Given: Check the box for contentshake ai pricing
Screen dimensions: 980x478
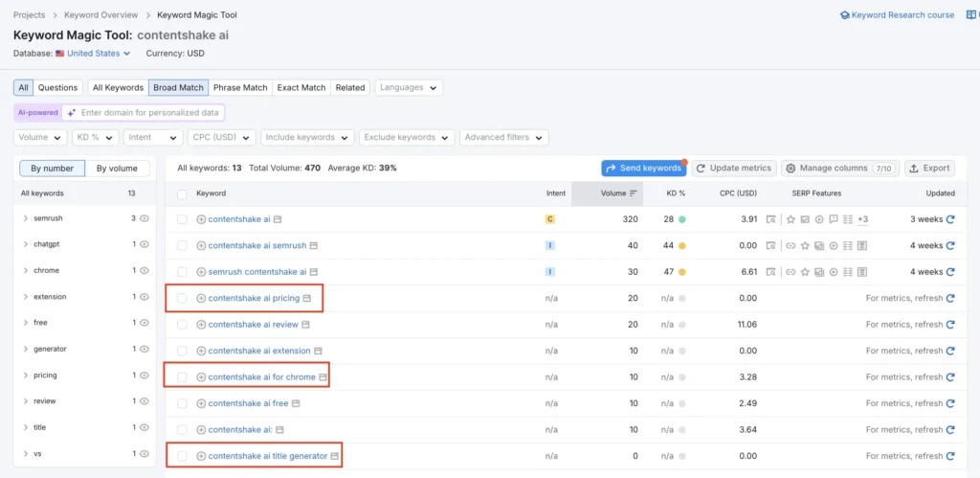Looking at the screenshot, I should (x=182, y=299).
